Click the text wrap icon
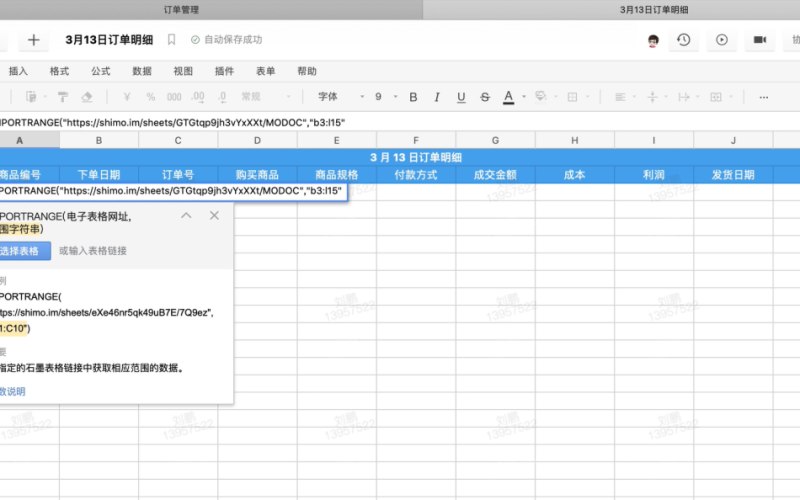The height and width of the screenshot is (500, 800). coord(683,97)
